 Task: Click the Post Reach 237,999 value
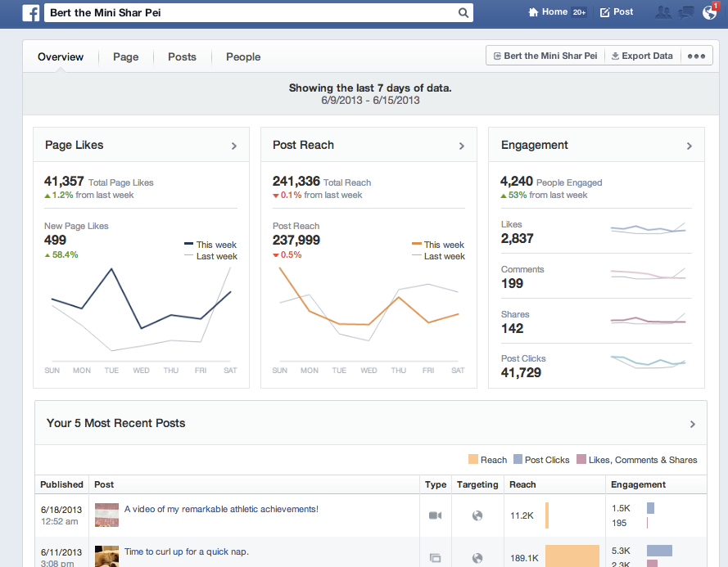296,240
